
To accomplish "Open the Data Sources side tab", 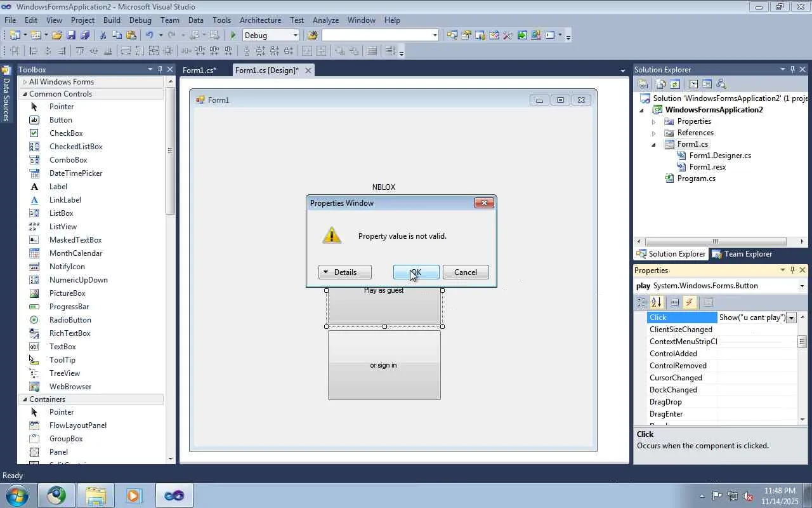I will tap(6, 93).
